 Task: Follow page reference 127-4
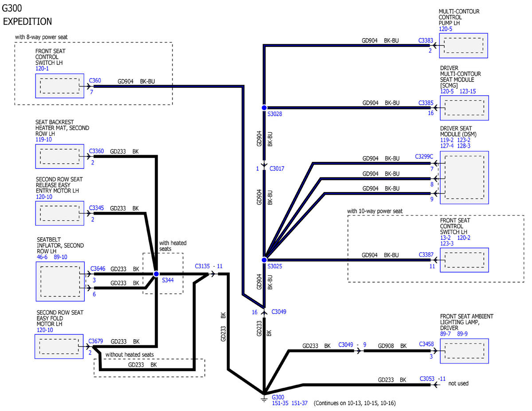(447, 145)
